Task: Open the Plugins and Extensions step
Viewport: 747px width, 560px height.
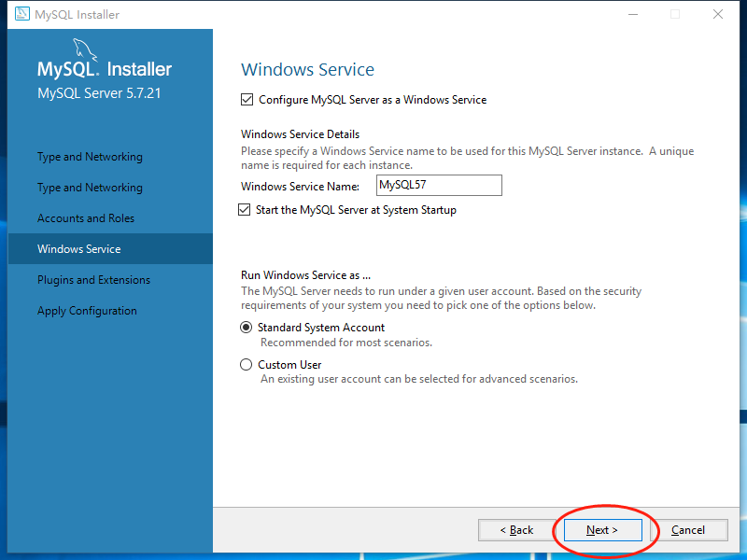Action: pyautogui.click(x=94, y=280)
